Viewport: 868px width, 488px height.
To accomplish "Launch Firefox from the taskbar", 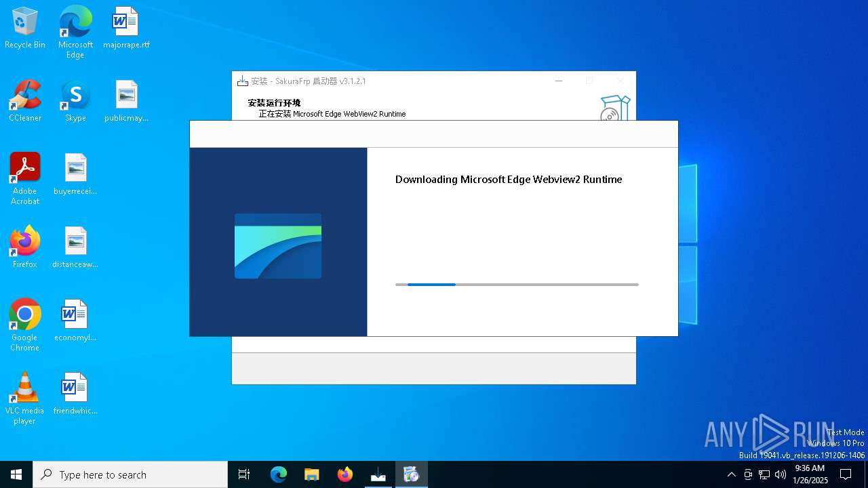I will pyautogui.click(x=345, y=474).
